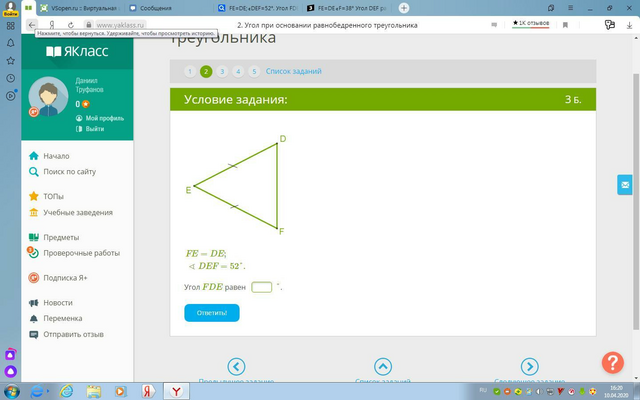Click the Windows Start button on taskbar

click(11, 391)
